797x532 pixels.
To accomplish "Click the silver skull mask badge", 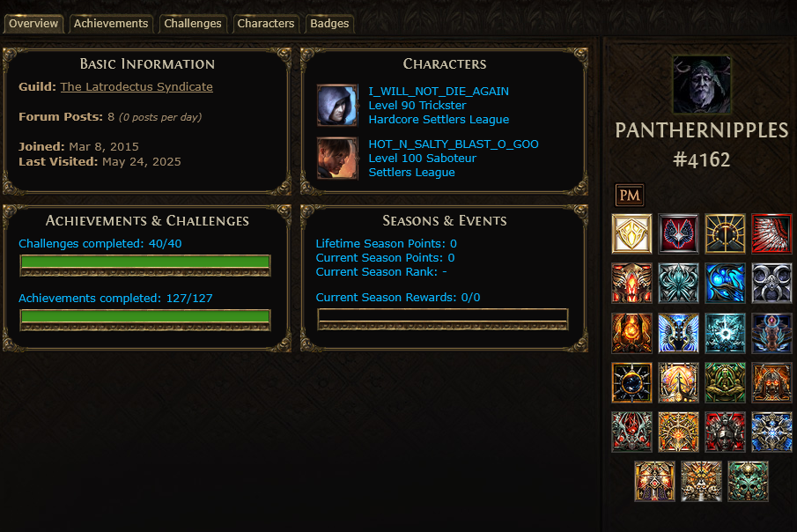I will [771, 284].
